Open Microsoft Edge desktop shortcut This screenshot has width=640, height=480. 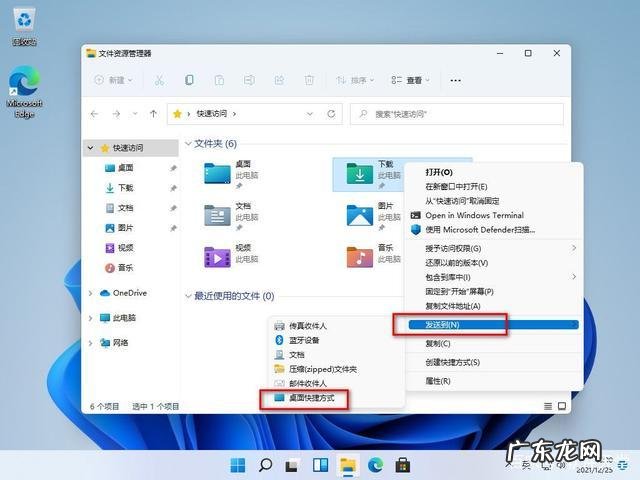click(x=24, y=92)
